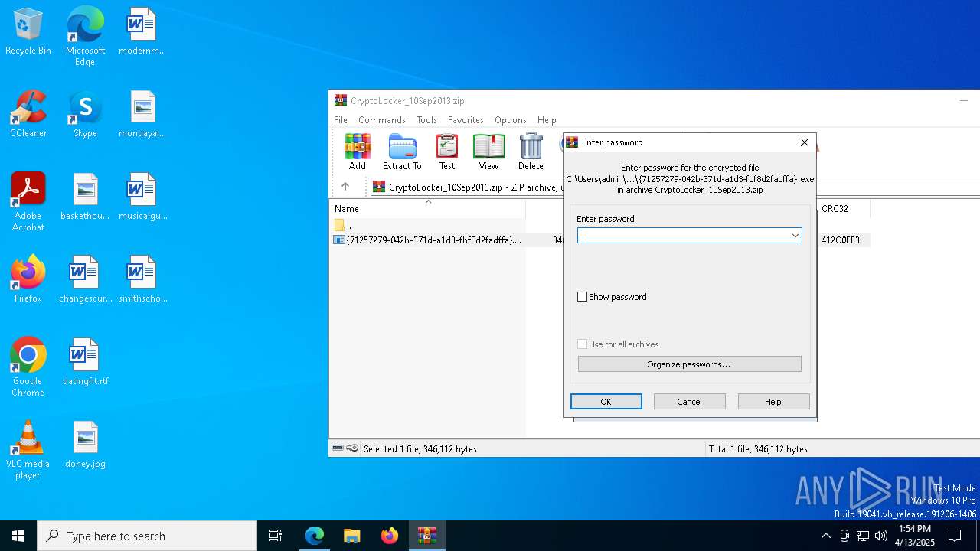Open Task View from the taskbar
This screenshot has height=551, width=980.
point(276,536)
